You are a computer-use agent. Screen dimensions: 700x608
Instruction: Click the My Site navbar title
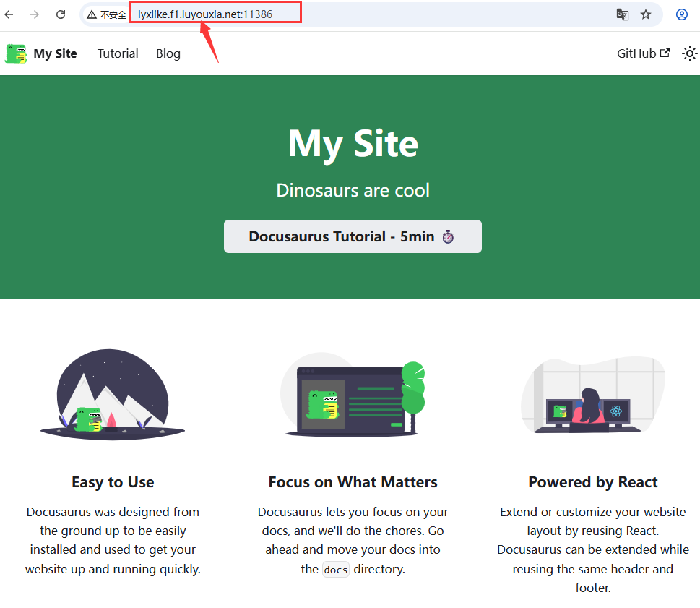[55, 53]
